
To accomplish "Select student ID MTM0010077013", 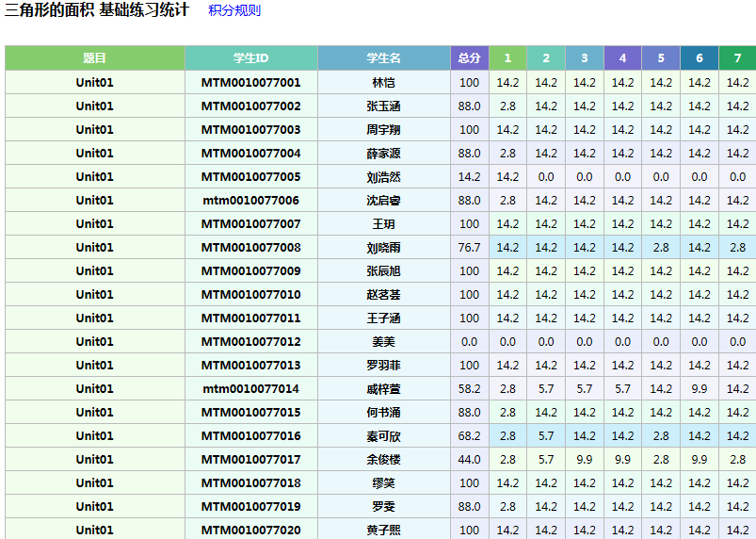I will [251, 366].
